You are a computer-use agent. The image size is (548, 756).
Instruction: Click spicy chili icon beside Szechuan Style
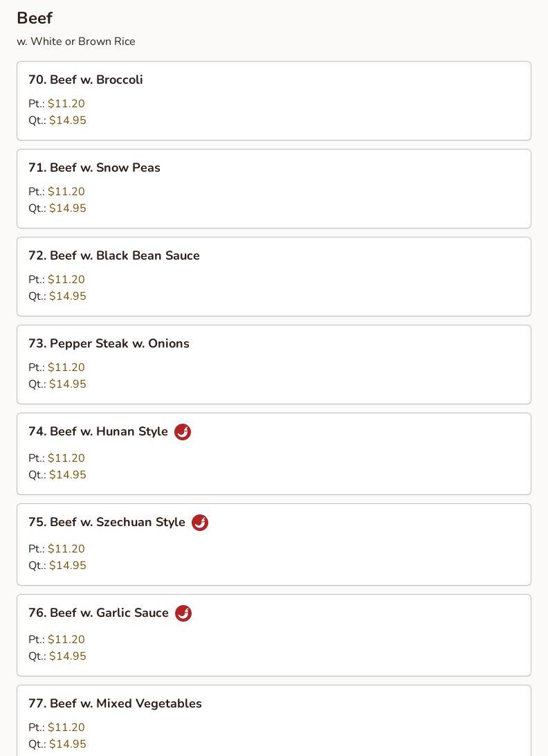pyautogui.click(x=200, y=522)
